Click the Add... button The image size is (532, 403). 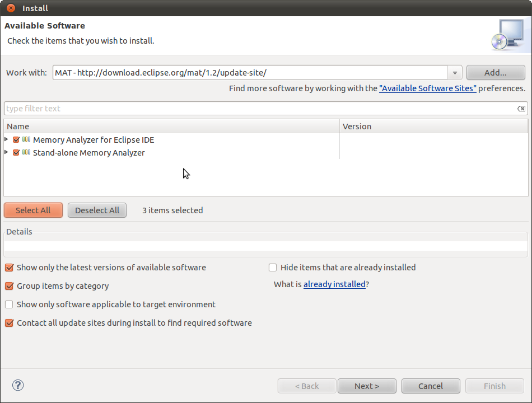(496, 73)
